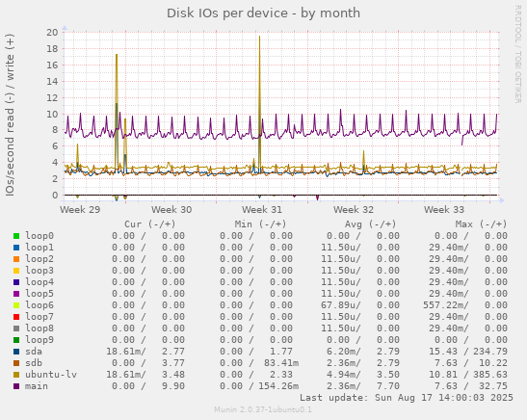Select the loop6 legend label
527x420 pixels.
tap(40, 305)
